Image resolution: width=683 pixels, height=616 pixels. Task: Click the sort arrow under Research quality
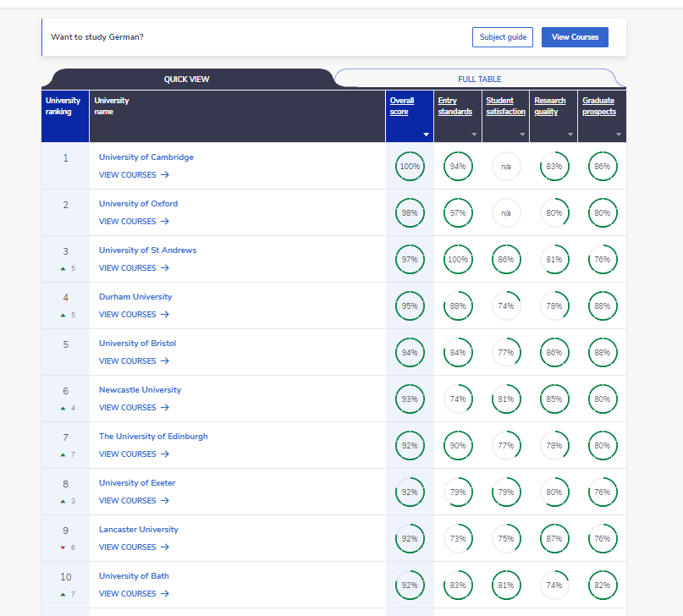pos(570,135)
